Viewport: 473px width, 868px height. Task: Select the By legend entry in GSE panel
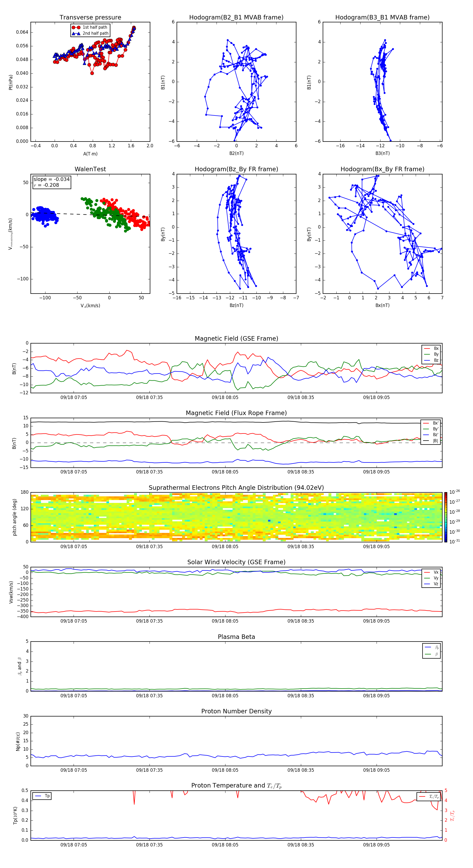(431, 354)
